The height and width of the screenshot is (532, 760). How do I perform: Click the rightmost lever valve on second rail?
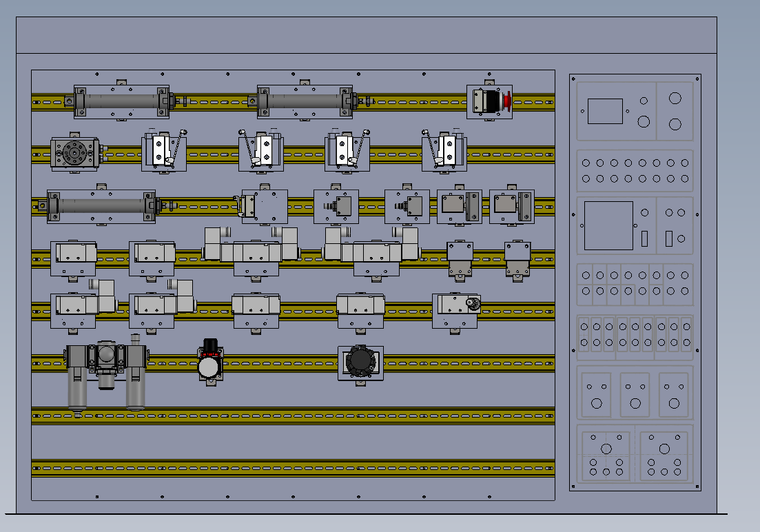(444, 151)
